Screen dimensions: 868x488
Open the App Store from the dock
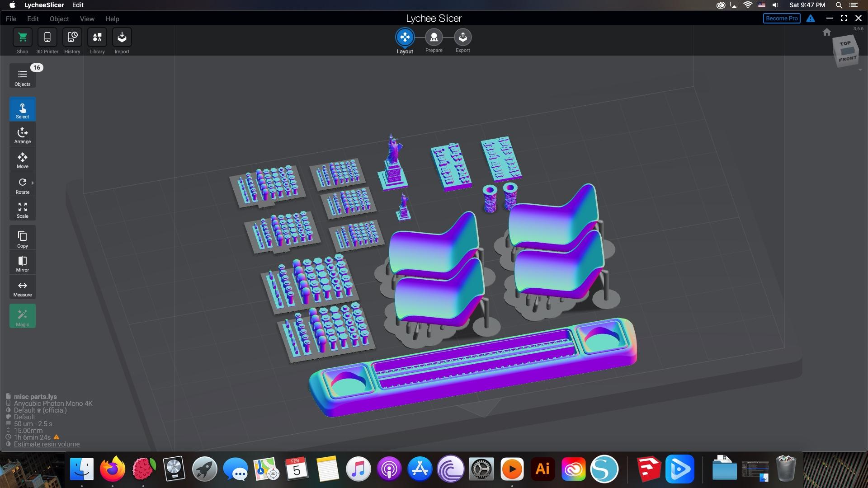[420, 469]
